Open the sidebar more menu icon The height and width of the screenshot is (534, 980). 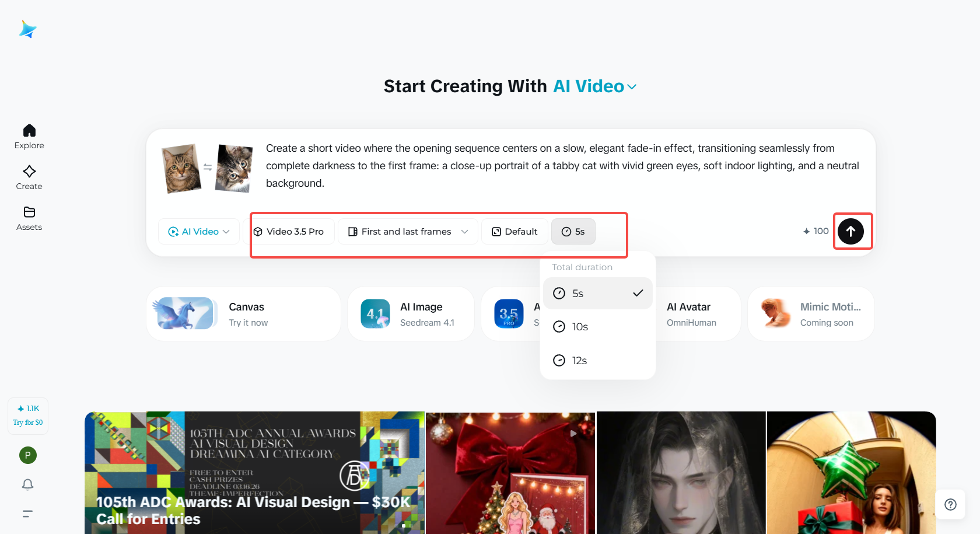[x=27, y=514]
